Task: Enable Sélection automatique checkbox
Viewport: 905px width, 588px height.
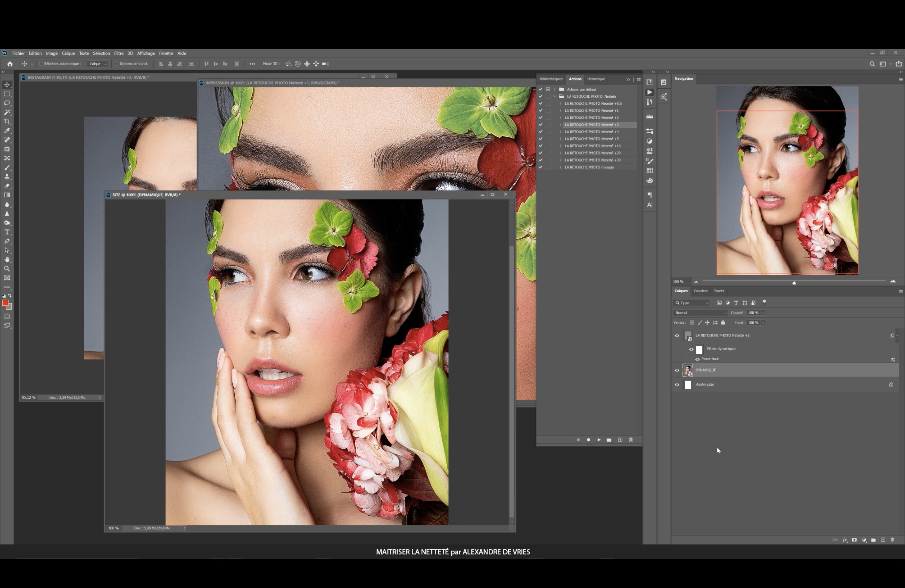Action: 41,64
